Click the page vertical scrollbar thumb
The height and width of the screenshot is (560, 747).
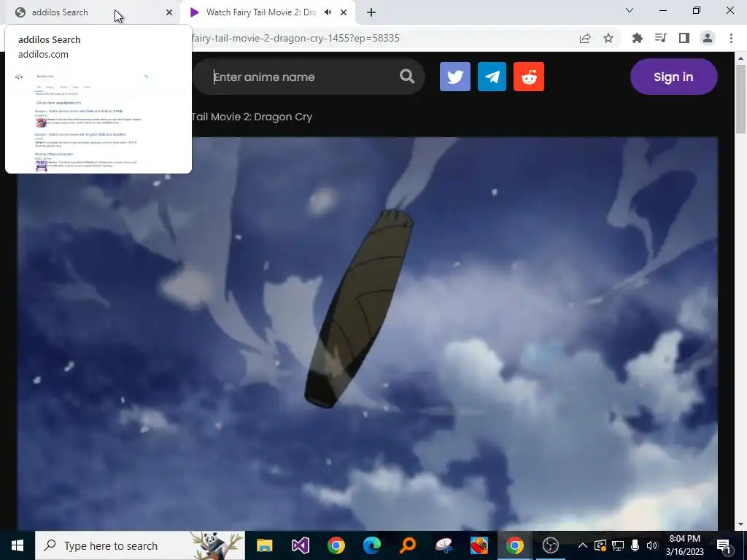pyautogui.click(x=740, y=100)
